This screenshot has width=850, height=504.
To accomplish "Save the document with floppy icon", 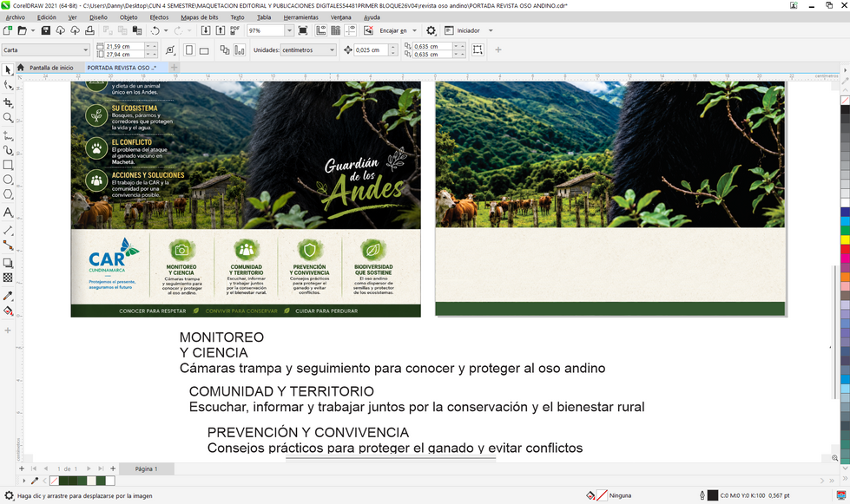I will [x=45, y=31].
